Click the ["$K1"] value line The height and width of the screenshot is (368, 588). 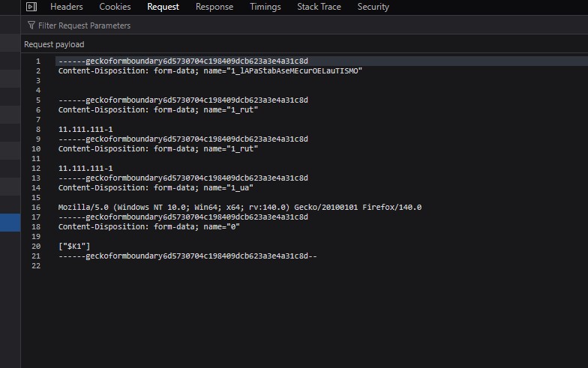click(x=73, y=246)
